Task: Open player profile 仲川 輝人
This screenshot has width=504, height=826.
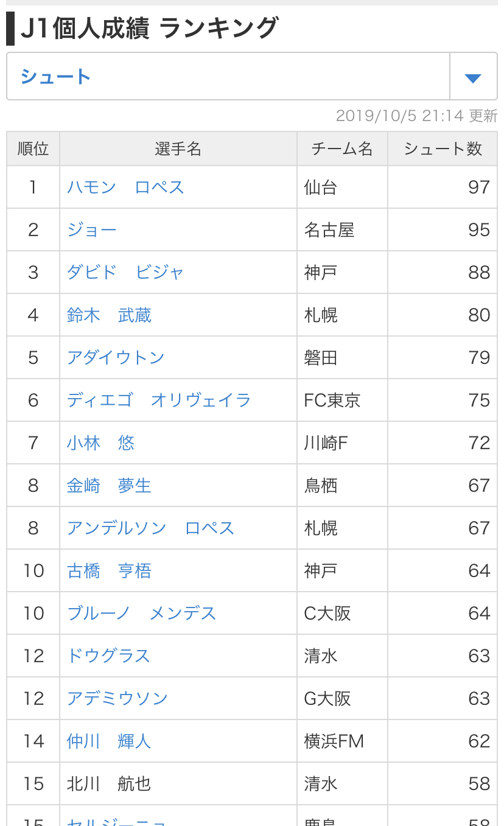Action: click(x=109, y=741)
